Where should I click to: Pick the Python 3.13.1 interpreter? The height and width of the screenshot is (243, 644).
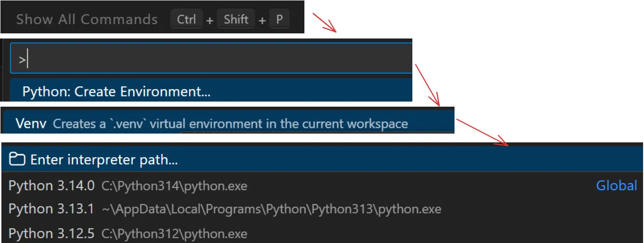[x=51, y=209]
